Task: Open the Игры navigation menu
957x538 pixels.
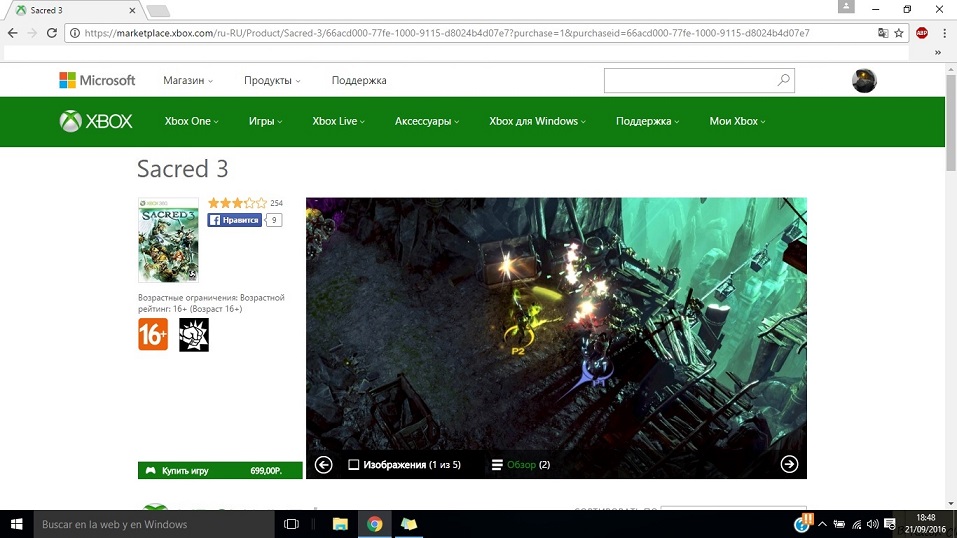Action: point(265,121)
